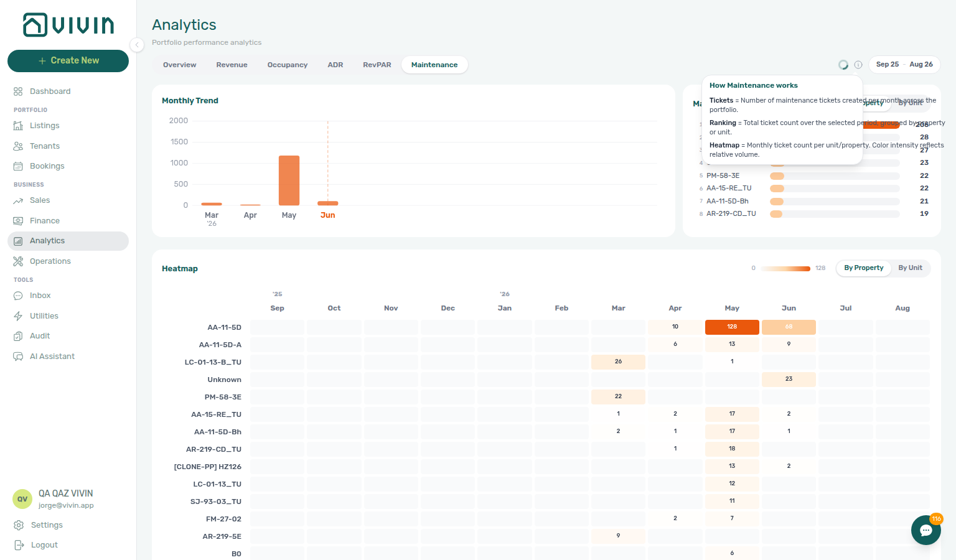
Task: Open Sales via the trend icon
Action: coord(18,200)
